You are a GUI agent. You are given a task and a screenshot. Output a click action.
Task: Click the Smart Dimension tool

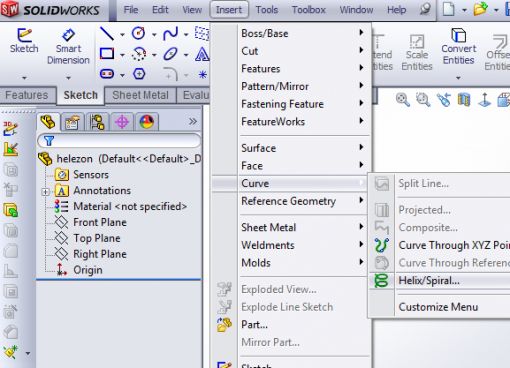coord(68,47)
